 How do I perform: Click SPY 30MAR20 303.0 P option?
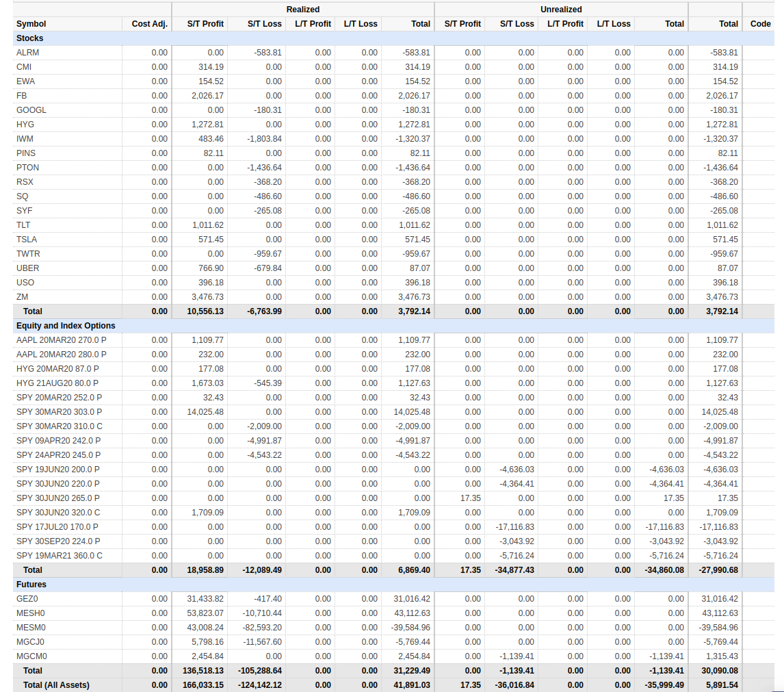tap(59, 412)
